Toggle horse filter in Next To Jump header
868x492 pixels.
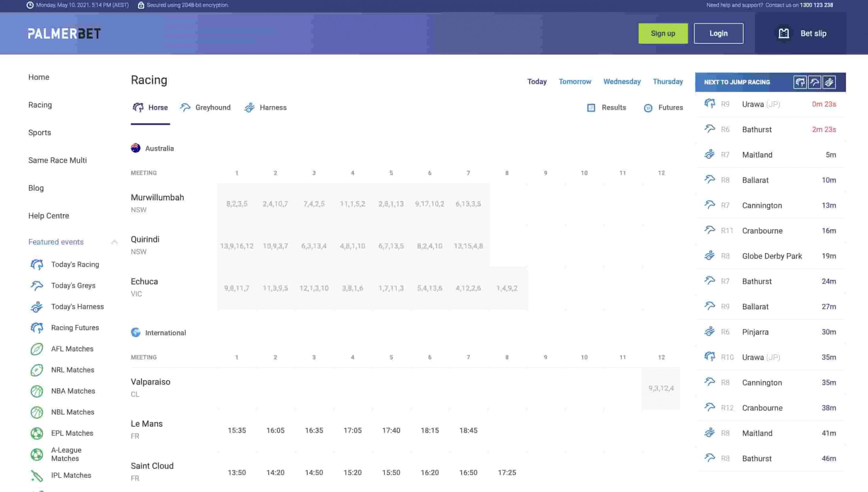800,82
